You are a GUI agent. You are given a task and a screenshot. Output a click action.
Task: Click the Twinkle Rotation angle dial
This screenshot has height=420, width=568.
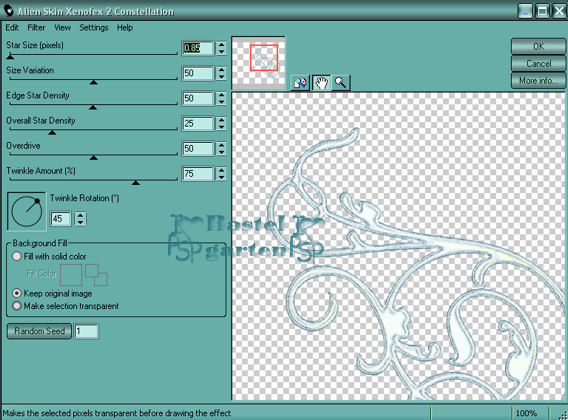coord(27,211)
